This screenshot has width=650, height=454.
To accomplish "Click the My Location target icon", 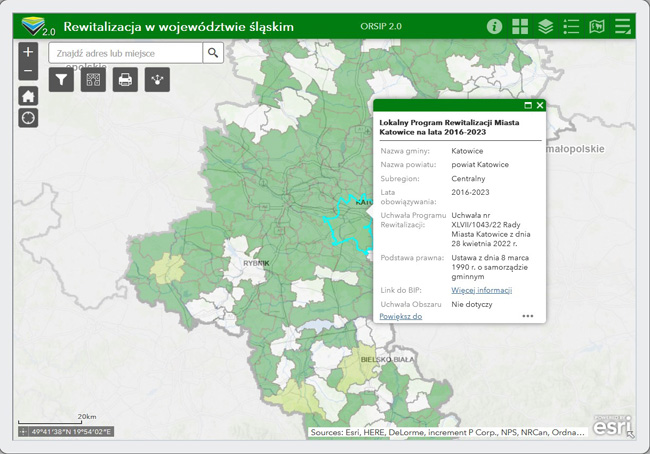I will pyautogui.click(x=28, y=118).
